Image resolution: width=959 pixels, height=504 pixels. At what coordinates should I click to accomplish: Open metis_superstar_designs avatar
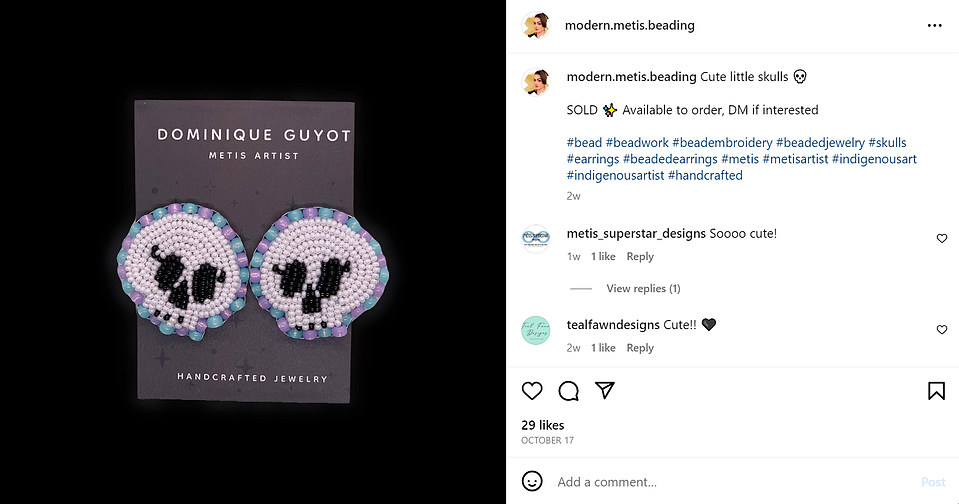pos(536,239)
